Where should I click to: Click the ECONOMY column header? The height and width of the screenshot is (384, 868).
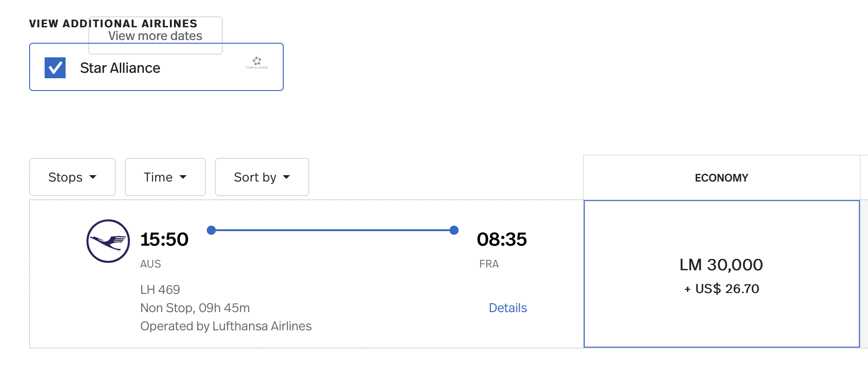coord(721,178)
